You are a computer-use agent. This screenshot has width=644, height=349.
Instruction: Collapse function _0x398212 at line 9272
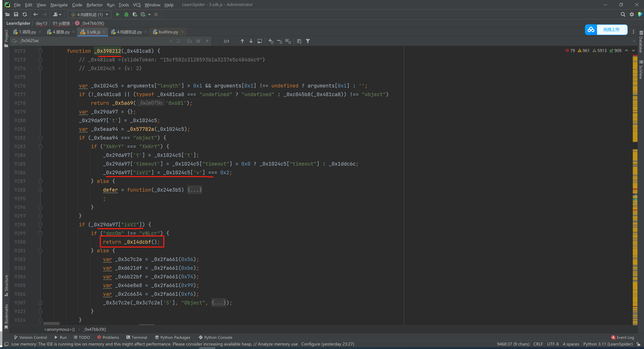click(40, 51)
